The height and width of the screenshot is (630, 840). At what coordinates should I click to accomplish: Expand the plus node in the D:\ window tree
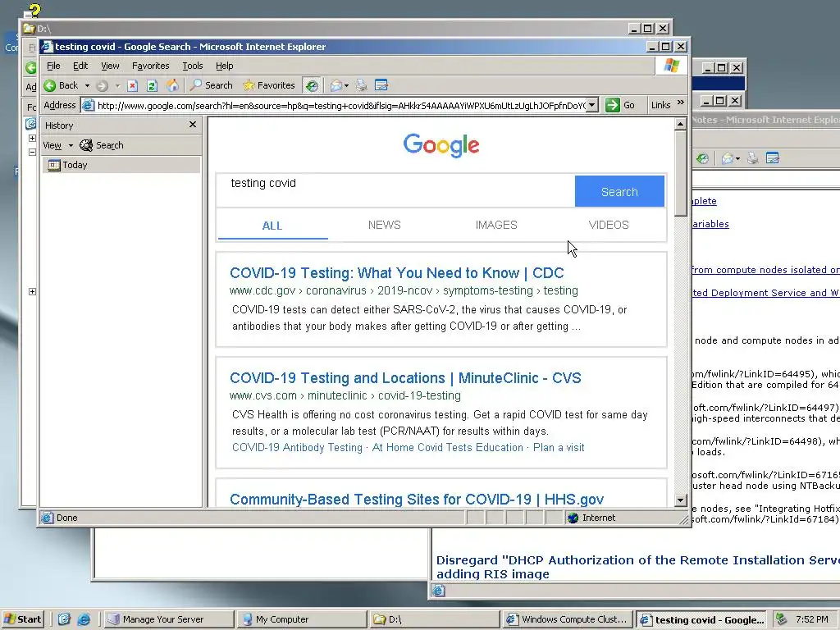(32, 138)
